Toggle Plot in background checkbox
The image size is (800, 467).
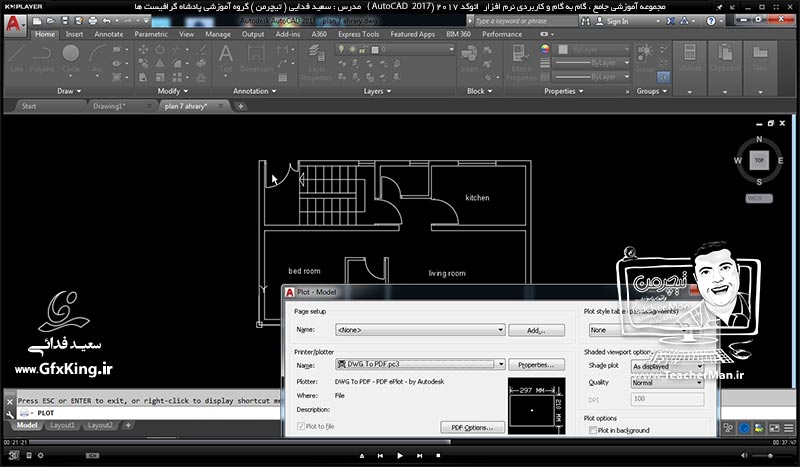point(593,430)
